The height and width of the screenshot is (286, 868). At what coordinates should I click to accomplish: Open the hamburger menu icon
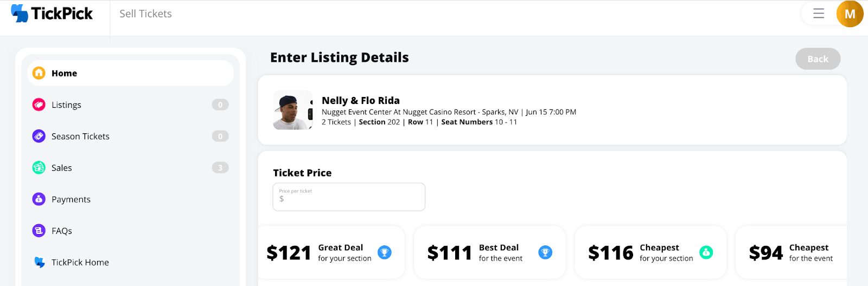coord(819,14)
